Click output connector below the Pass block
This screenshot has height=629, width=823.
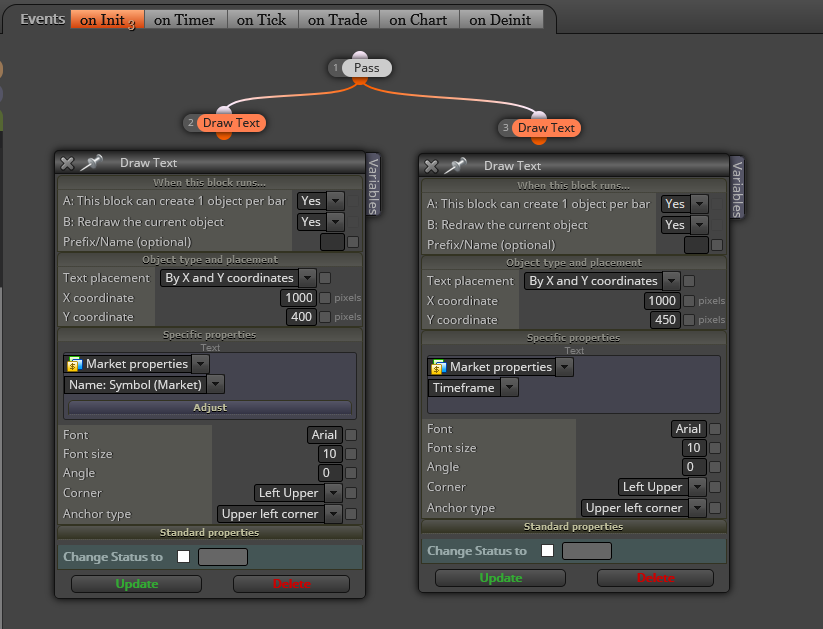(360, 80)
